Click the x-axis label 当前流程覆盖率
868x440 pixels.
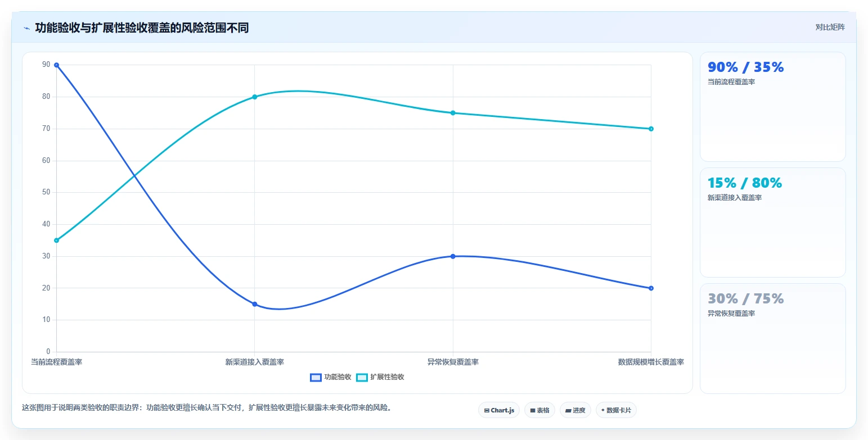tap(57, 362)
